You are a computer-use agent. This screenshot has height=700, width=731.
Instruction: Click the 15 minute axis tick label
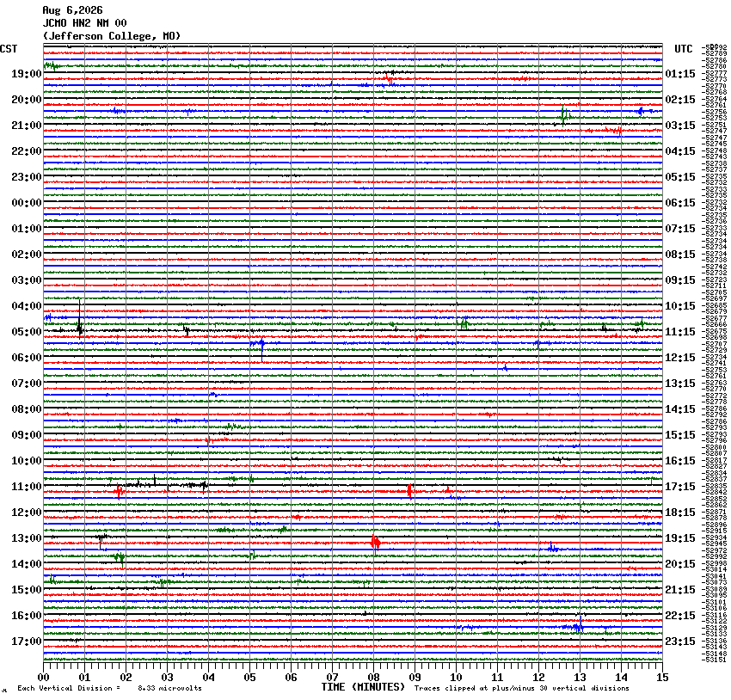[662, 678]
